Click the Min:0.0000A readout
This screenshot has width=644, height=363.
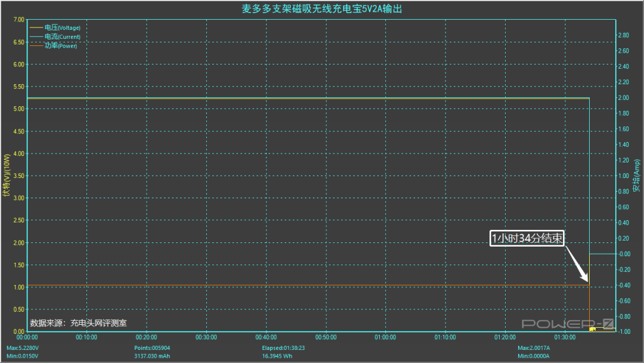pyautogui.click(x=533, y=356)
